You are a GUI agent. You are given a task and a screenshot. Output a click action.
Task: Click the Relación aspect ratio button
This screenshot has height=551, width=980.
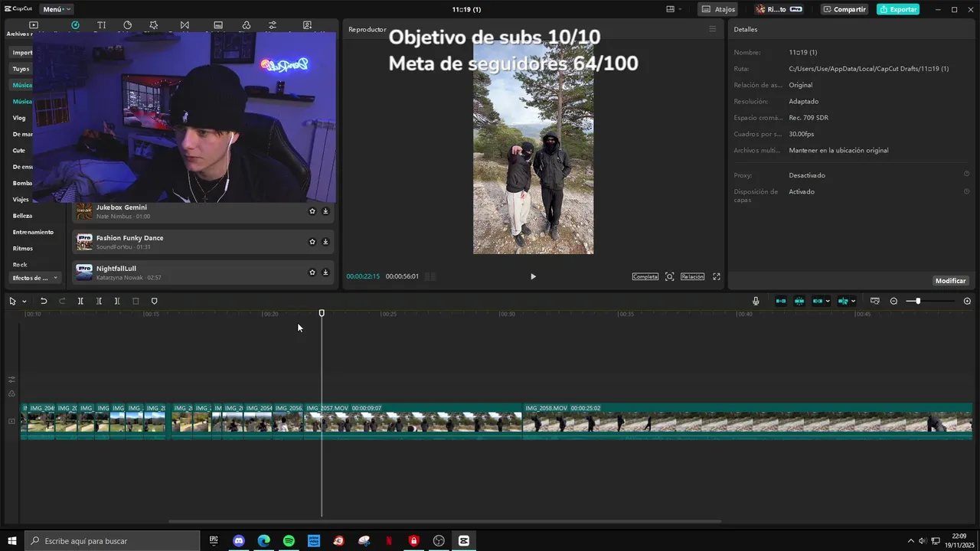[x=692, y=277]
